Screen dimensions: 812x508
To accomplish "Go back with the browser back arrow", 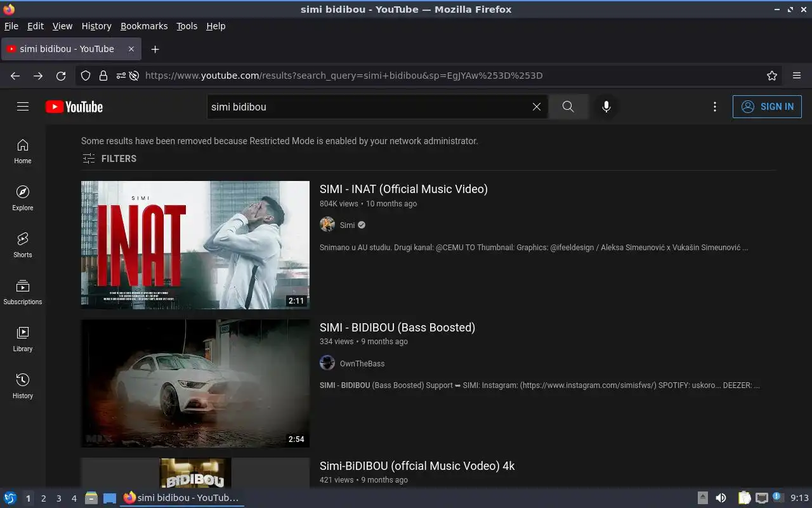I will tap(15, 76).
